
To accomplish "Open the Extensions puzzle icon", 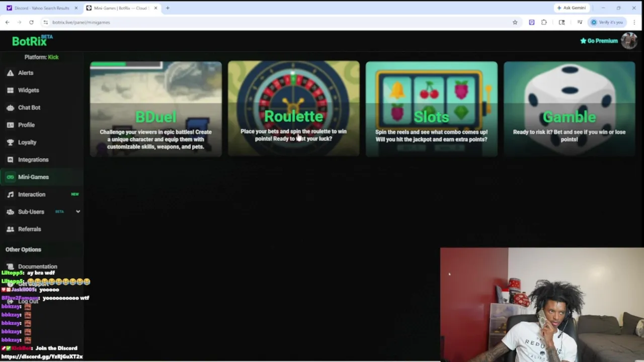I will [544, 22].
